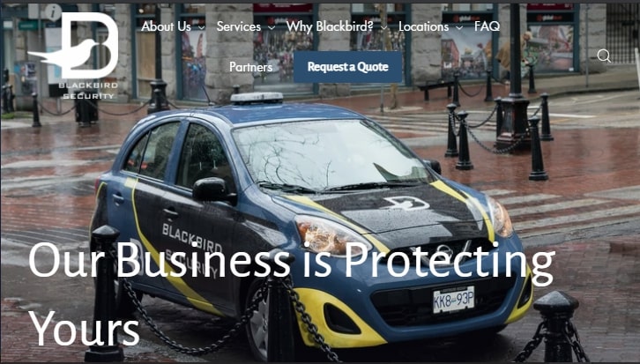The image size is (640, 364).
Task: Open the Partners page link
Action: click(x=250, y=67)
